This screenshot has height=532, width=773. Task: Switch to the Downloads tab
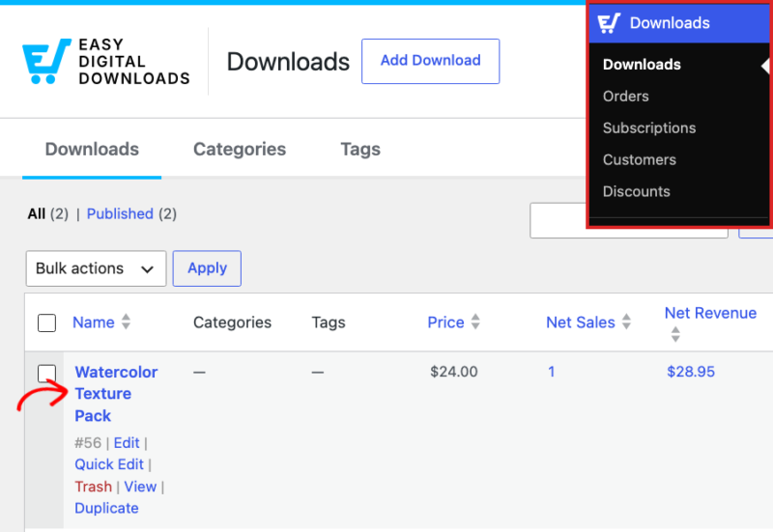[92, 150]
